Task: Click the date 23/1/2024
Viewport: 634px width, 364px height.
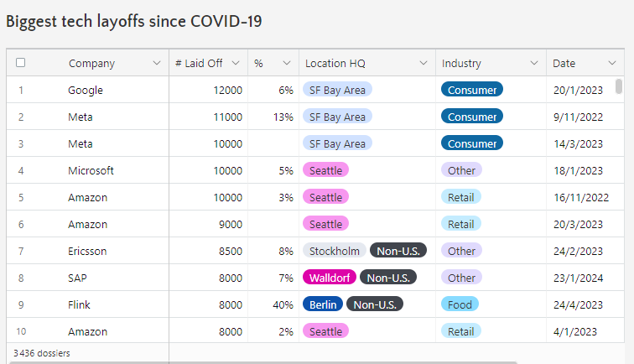Action: click(578, 278)
